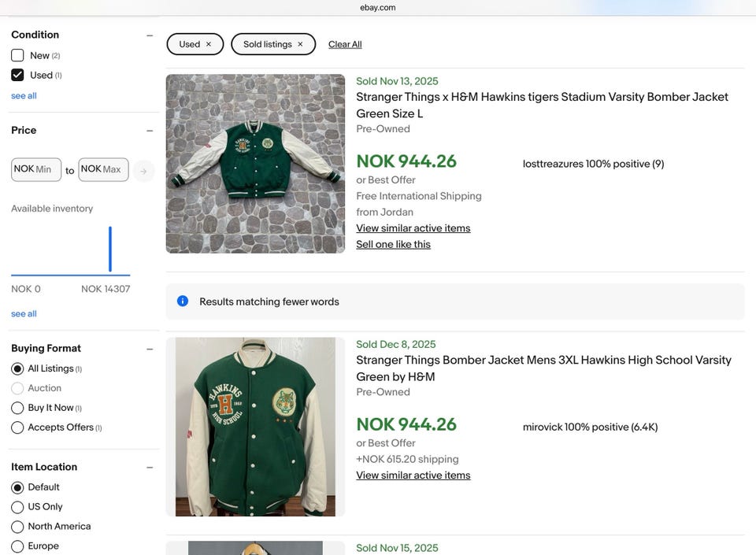
Task: Collapse the Item Location section
Action: click(x=150, y=468)
